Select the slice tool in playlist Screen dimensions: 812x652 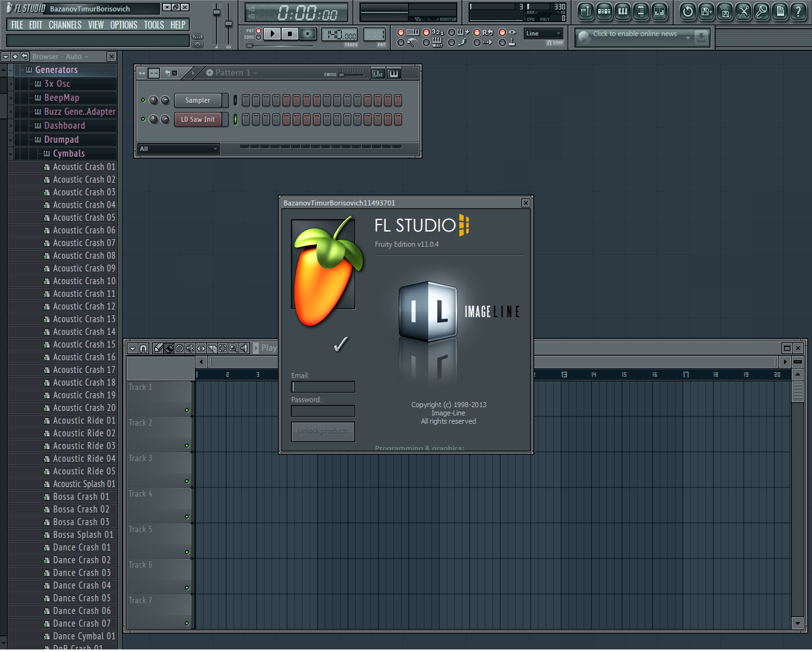click(x=212, y=348)
